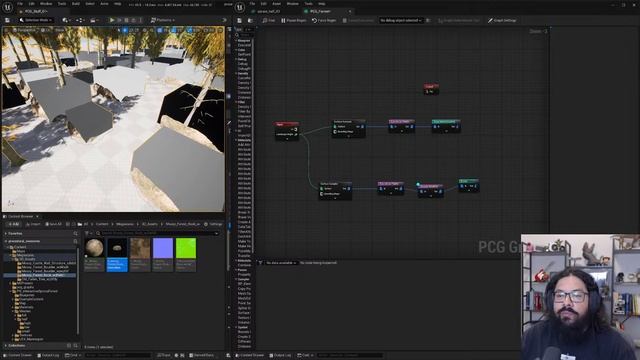The image size is (640, 360).
Task: Click the Save icon in the main toolbar
Action: 7,20
